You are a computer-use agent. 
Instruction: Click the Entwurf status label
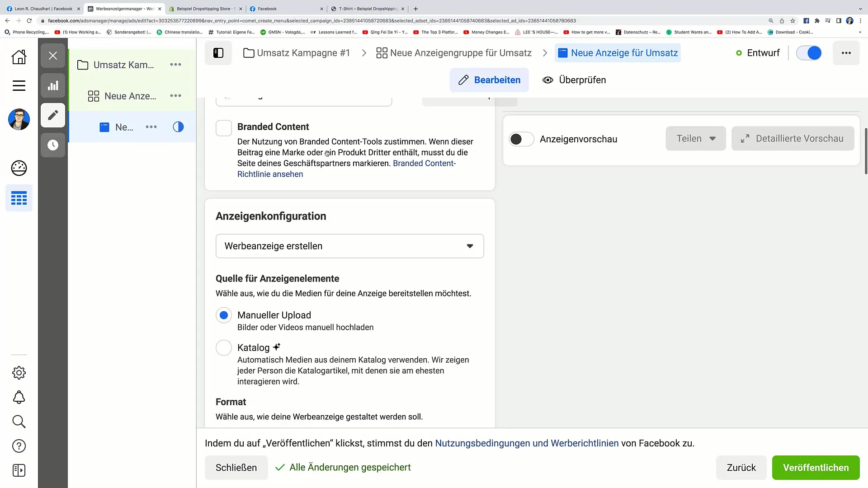point(763,53)
